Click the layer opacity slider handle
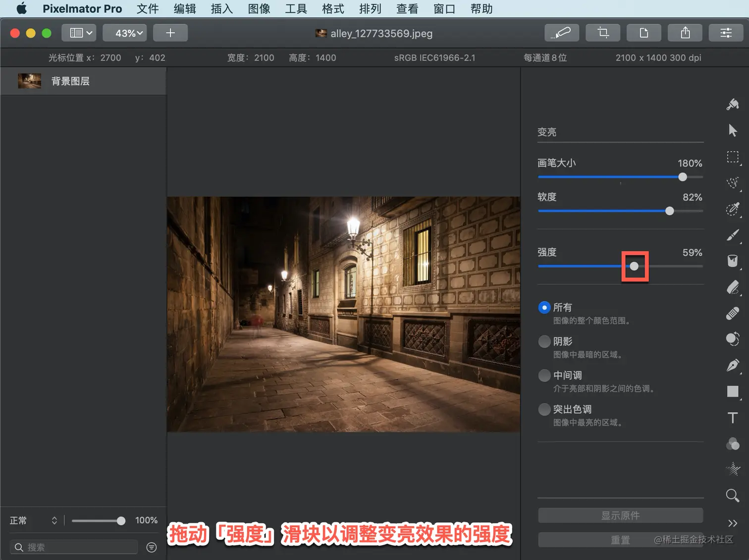This screenshot has width=749, height=560. point(121,521)
